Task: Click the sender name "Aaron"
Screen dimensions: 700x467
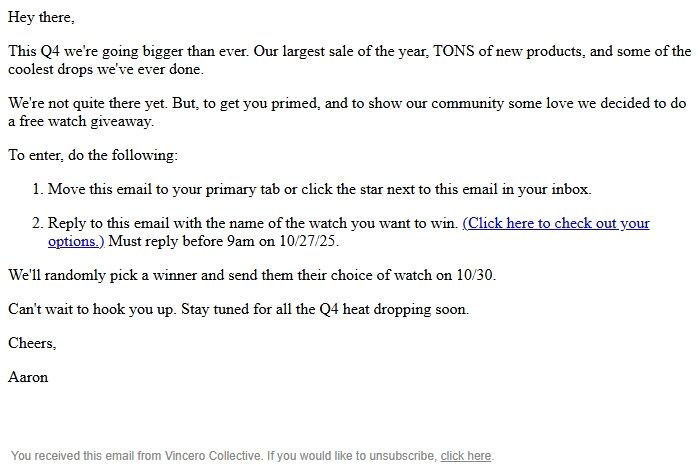Action: click(28, 377)
